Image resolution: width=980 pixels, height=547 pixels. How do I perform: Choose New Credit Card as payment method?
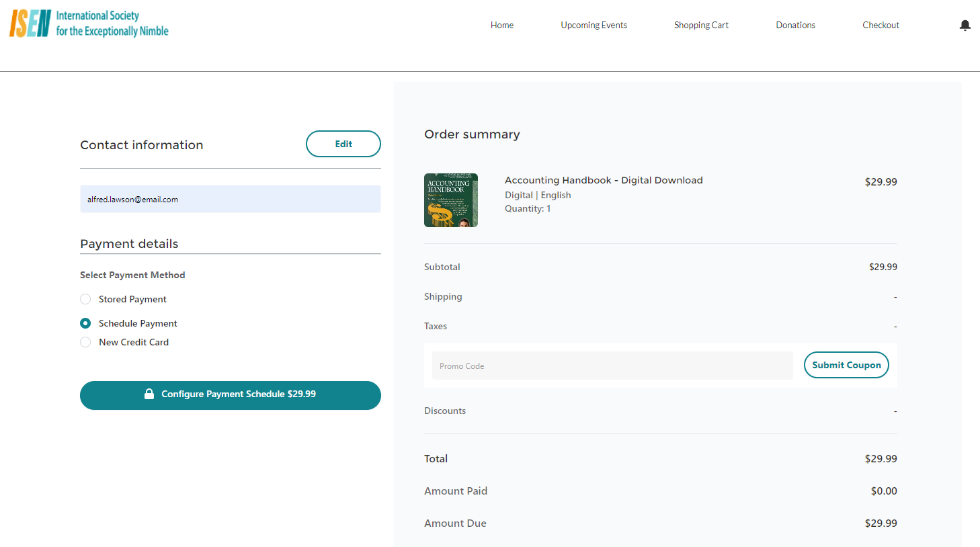[85, 341]
